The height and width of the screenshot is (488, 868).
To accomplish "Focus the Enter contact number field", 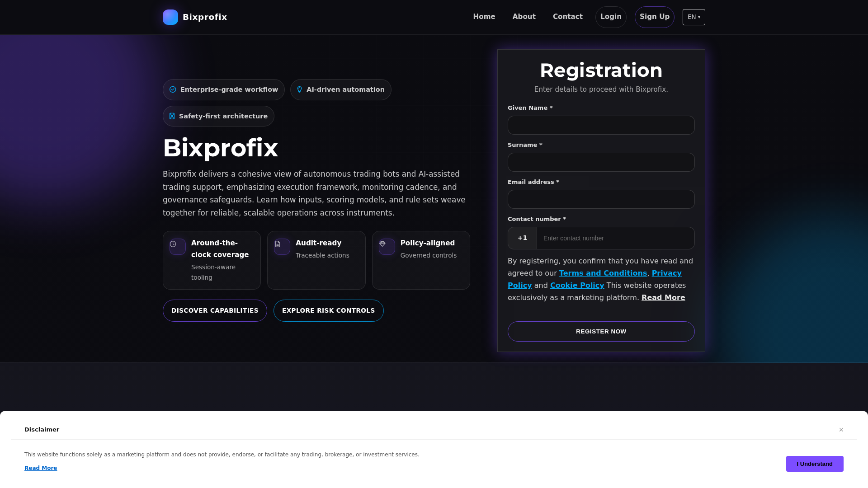I will 616,238.
